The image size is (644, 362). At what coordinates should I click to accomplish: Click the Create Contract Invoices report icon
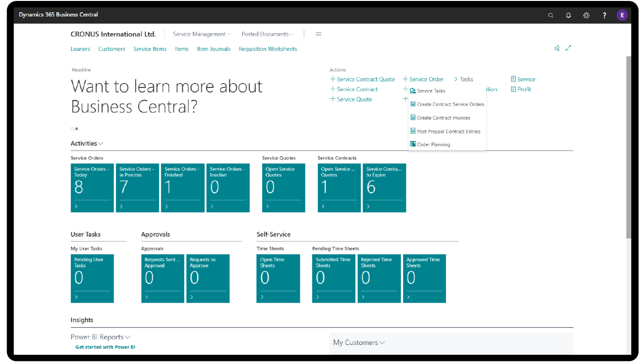[413, 118]
